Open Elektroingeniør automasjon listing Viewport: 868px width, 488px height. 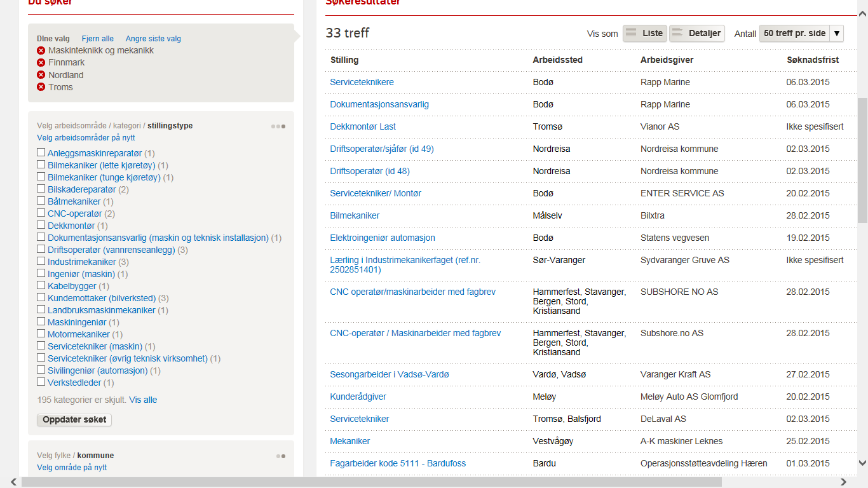pyautogui.click(x=383, y=238)
